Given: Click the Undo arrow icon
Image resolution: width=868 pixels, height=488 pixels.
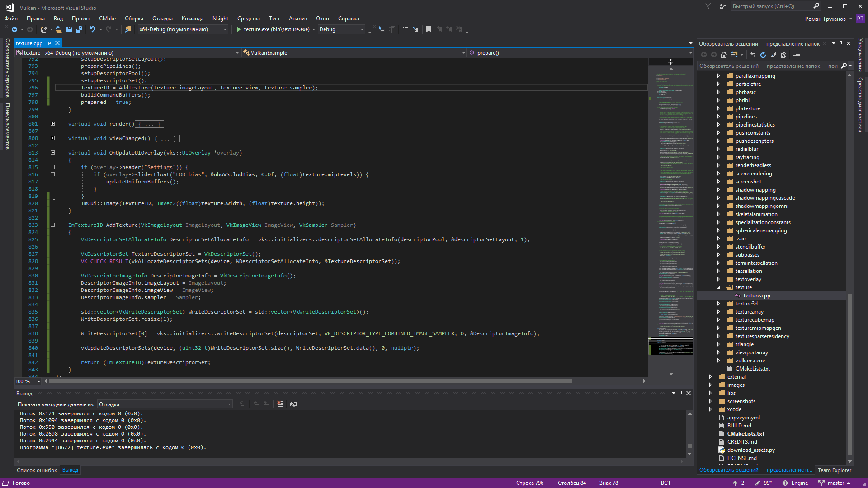Looking at the screenshot, I should pos(92,29).
